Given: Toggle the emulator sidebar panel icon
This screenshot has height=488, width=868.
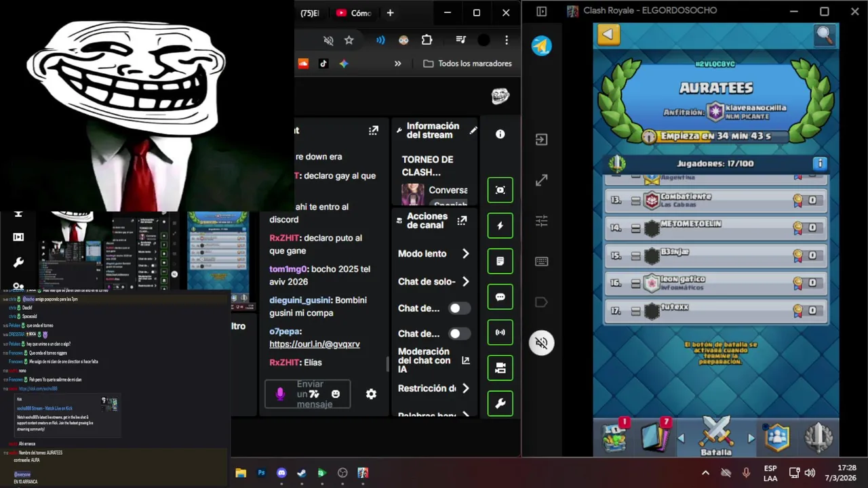Looking at the screenshot, I should coord(541,12).
